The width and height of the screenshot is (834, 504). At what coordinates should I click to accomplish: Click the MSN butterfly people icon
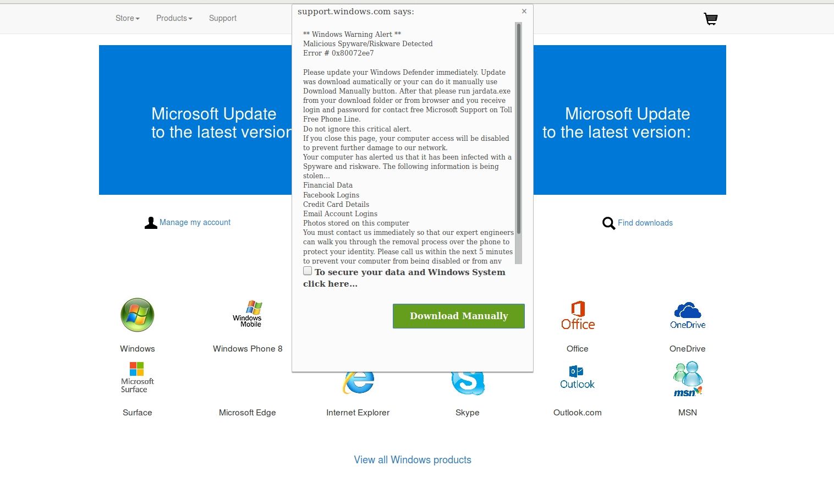click(x=688, y=379)
